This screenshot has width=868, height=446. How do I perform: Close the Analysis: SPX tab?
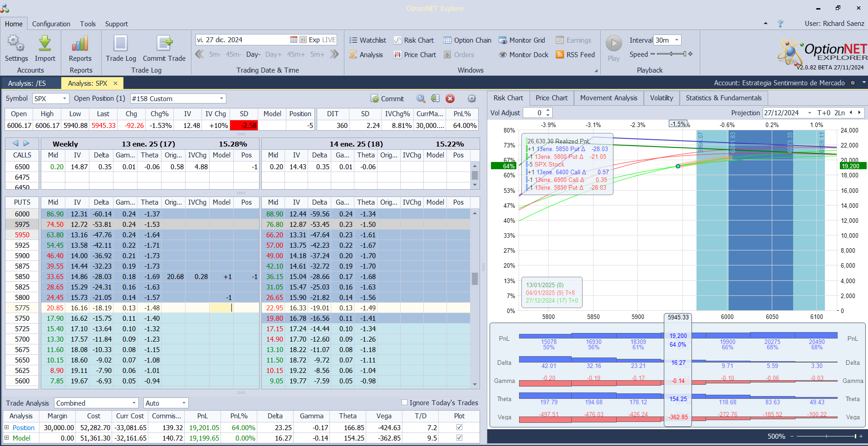pyautogui.click(x=116, y=83)
